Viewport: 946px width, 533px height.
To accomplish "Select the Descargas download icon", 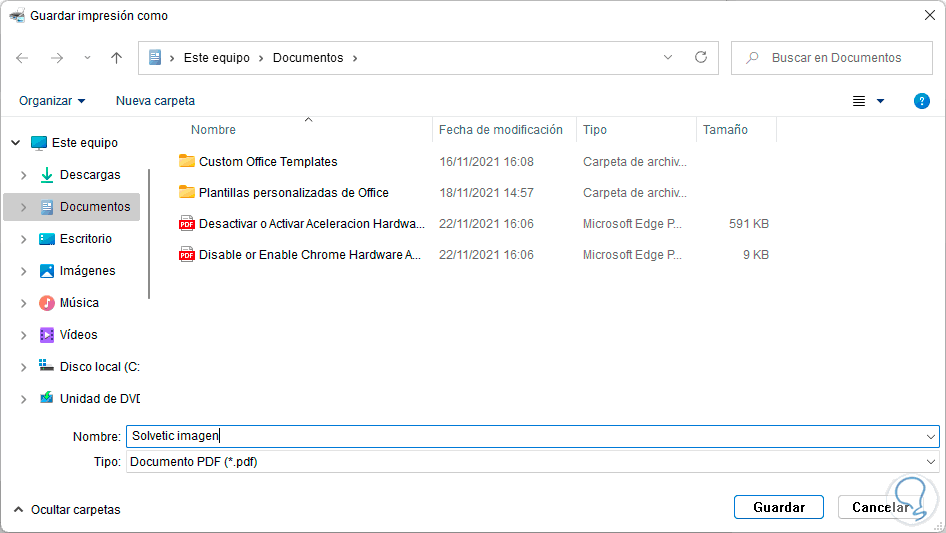I will 47,175.
